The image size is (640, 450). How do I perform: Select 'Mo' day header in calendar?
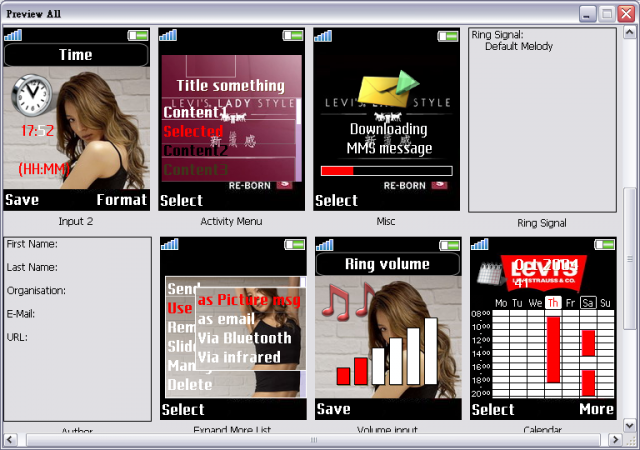point(501,303)
